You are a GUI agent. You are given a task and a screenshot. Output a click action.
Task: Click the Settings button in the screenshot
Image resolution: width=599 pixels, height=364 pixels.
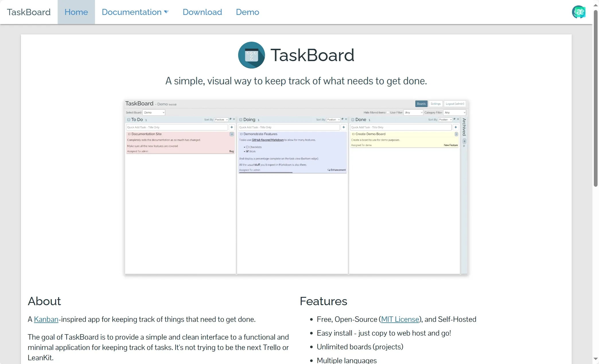435,104
